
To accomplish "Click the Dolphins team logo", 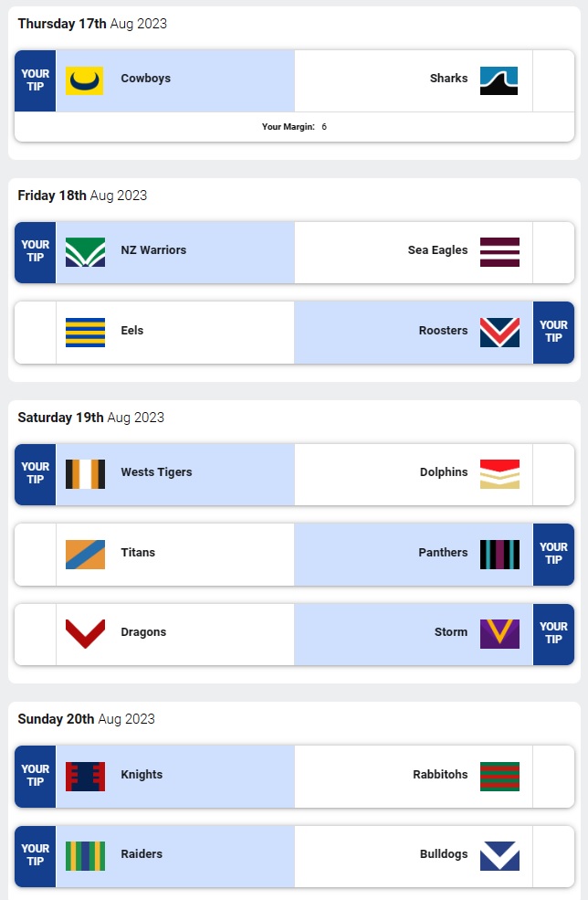I will pyautogui.click(x=499, y=474).
